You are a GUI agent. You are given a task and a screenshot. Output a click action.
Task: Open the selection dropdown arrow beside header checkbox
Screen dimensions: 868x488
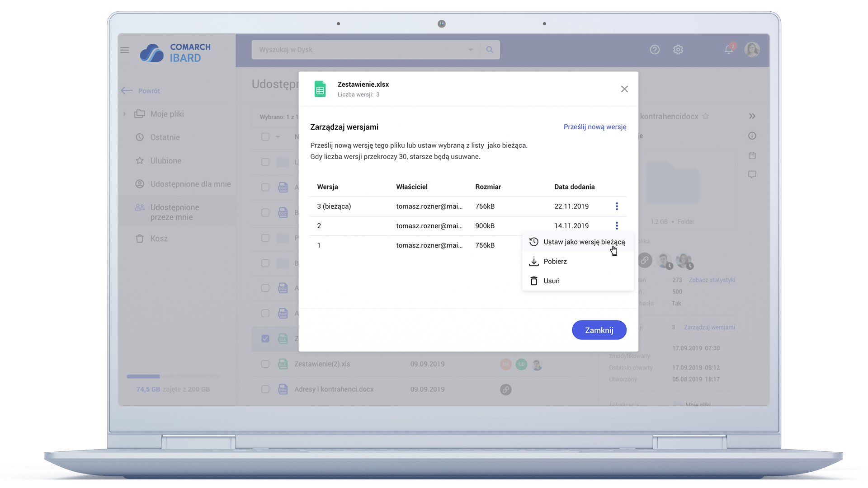point(278,137)
